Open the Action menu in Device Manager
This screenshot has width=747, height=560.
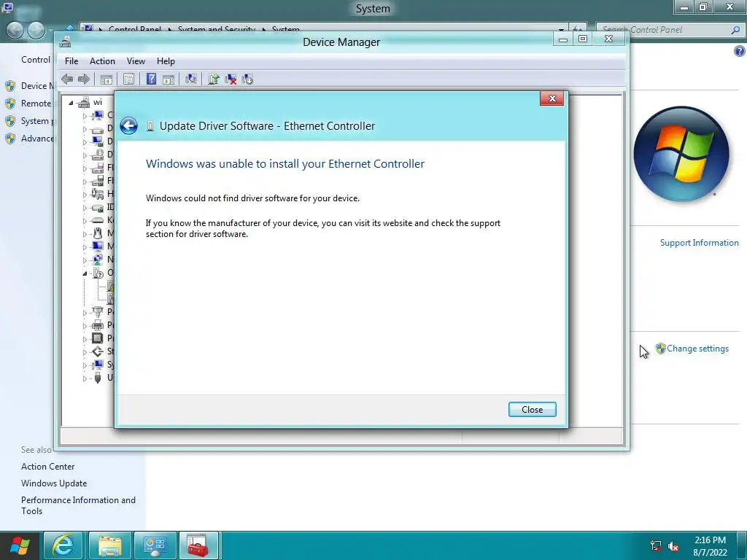coord(102,61)
